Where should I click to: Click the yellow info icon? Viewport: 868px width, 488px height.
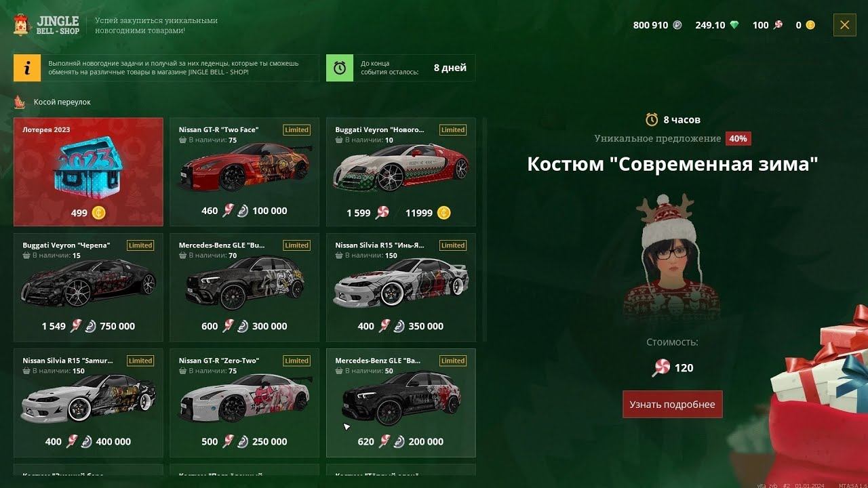pyautogui.click(x=27, y=68)
